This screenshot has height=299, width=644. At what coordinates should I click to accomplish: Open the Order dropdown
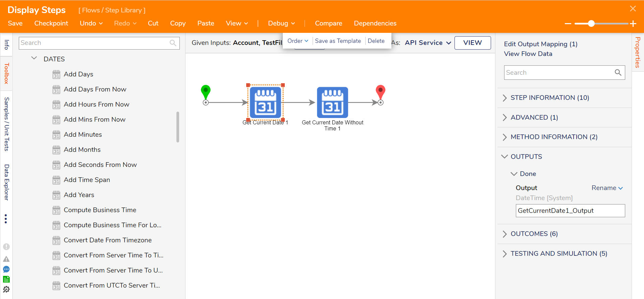click(298, 41)
